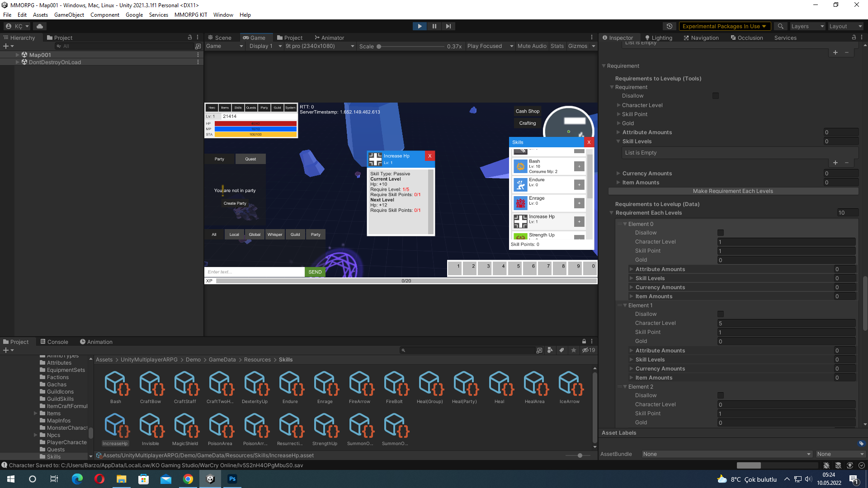Click the Make Requirement Each Levels button
This screenshot has height=488, width=868.
tap(733, 191)
